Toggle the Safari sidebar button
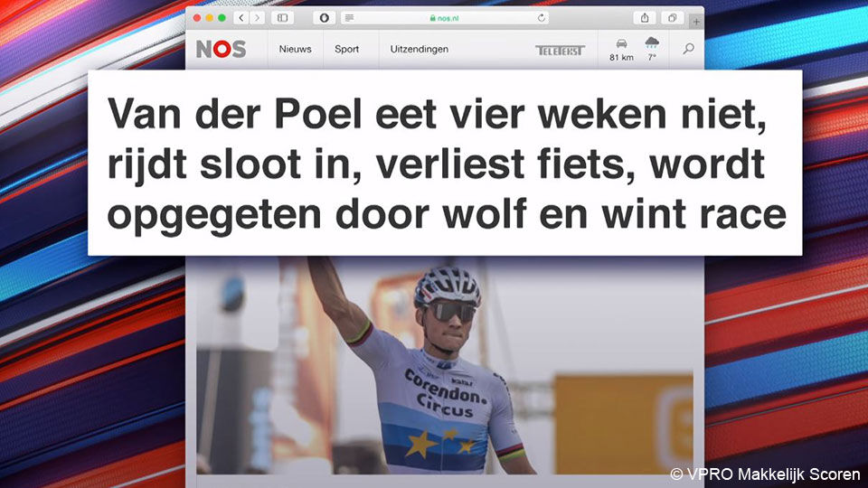868x488 pixels. tap(282, 18)
